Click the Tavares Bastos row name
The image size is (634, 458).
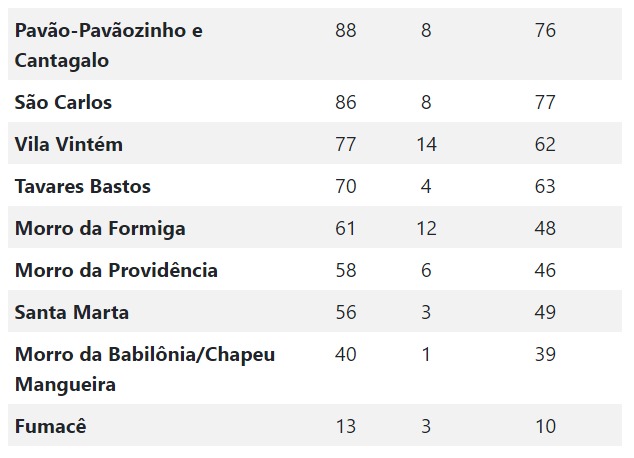(82, 186)
